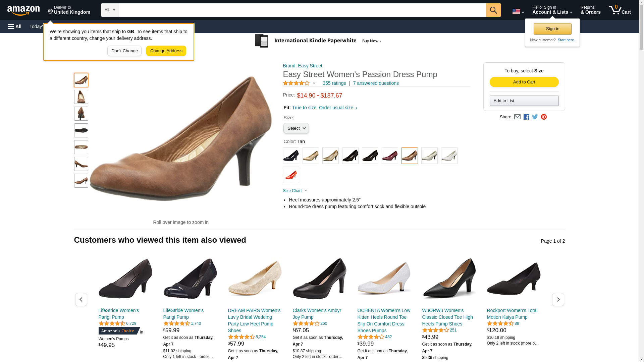Go to the Amazon logo home
Viewport: 644px width, 362px height.
23,10
